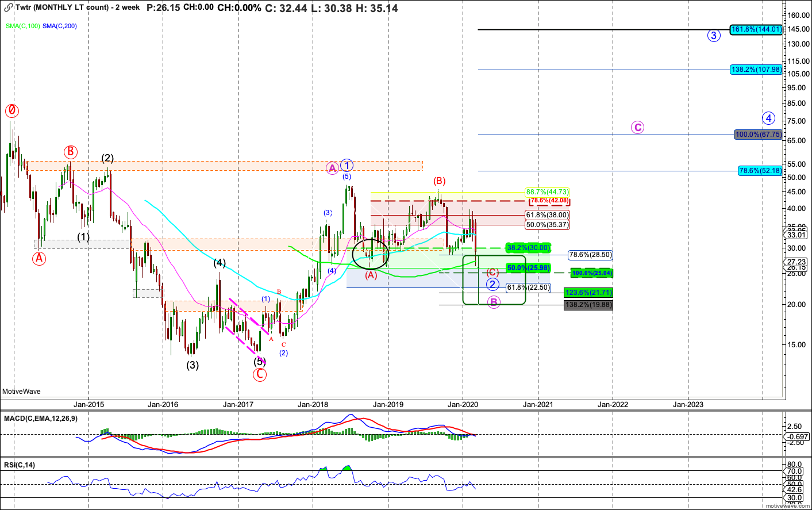Click the 'C: 32.44' close value in the header
812x510 pixels.
pos(286,8)
